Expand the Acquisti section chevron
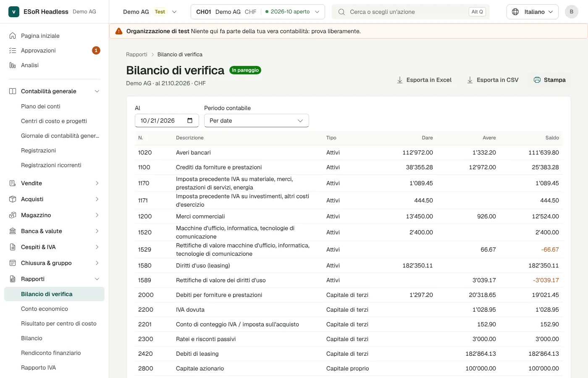Image resolution: width=588 pixels, height=378 pixels. coord(97,199)
